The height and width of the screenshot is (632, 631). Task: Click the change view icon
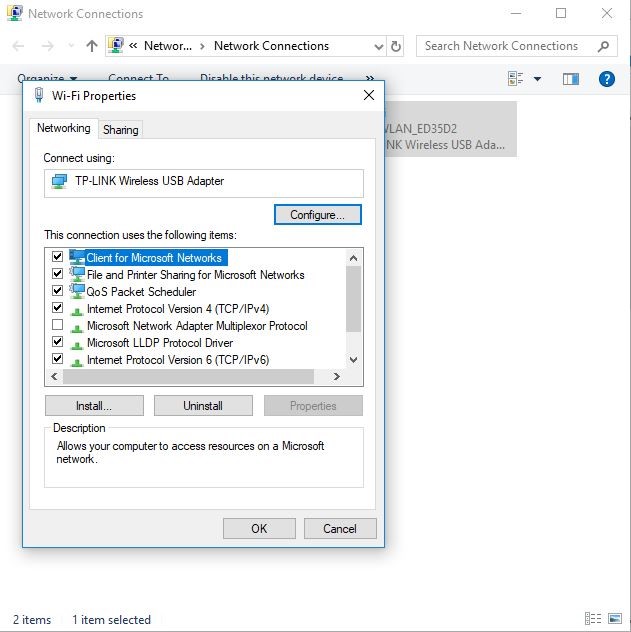tap(516, 79)
